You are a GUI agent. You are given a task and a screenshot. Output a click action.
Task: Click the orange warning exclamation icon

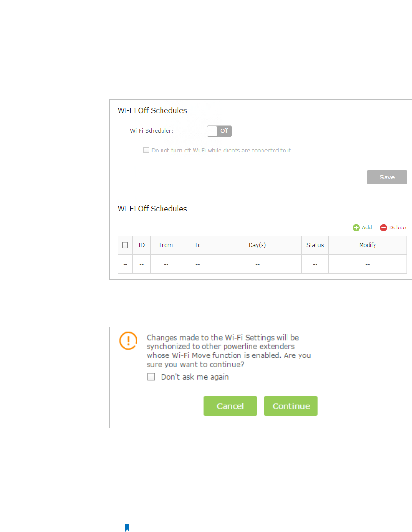point(128,341)
